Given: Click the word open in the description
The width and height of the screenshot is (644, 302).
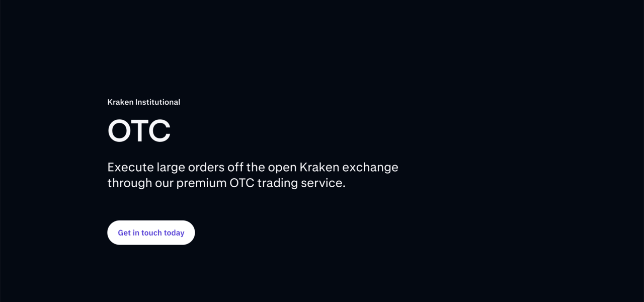Looking at the screenshot, I should pos(282,167).
